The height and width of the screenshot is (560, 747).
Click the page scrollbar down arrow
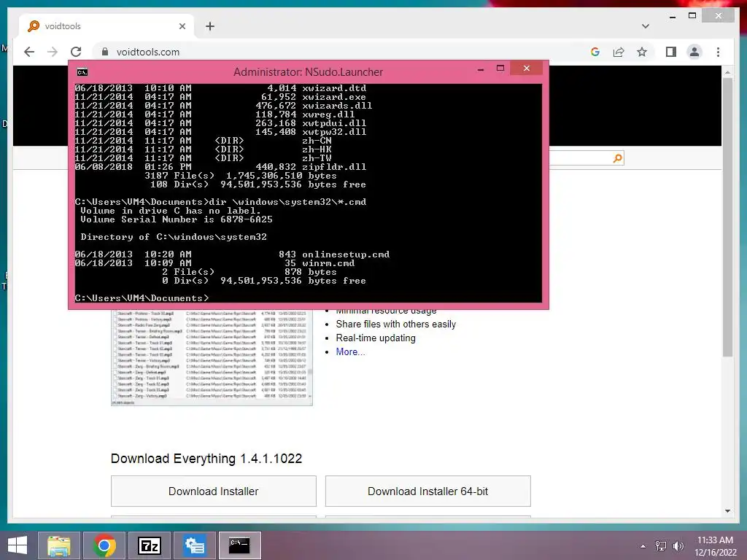(727, 511)
